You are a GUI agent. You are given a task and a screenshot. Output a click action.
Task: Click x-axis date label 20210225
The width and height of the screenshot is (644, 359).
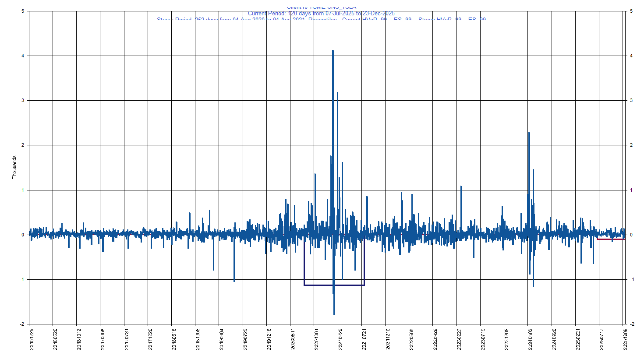coord(339,338)
